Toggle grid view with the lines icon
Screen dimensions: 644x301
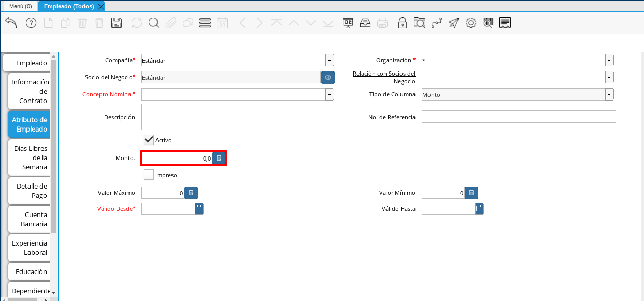point(205,23)
